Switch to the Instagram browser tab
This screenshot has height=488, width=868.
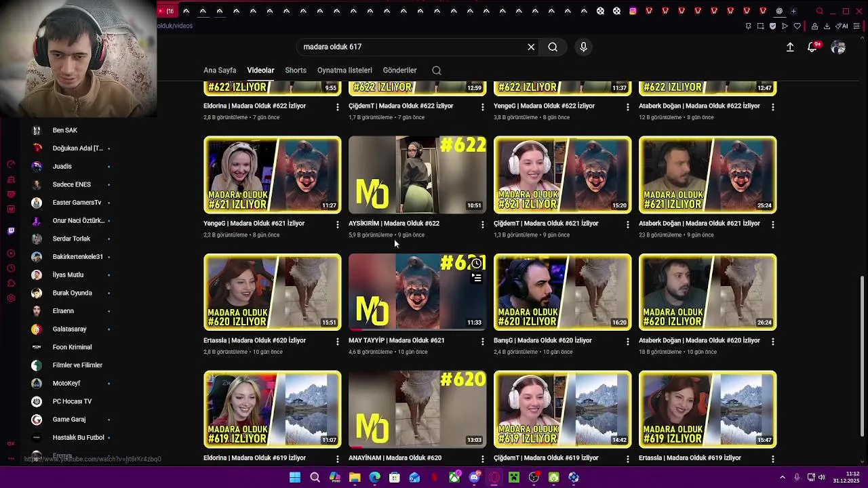tap(633, 11)
